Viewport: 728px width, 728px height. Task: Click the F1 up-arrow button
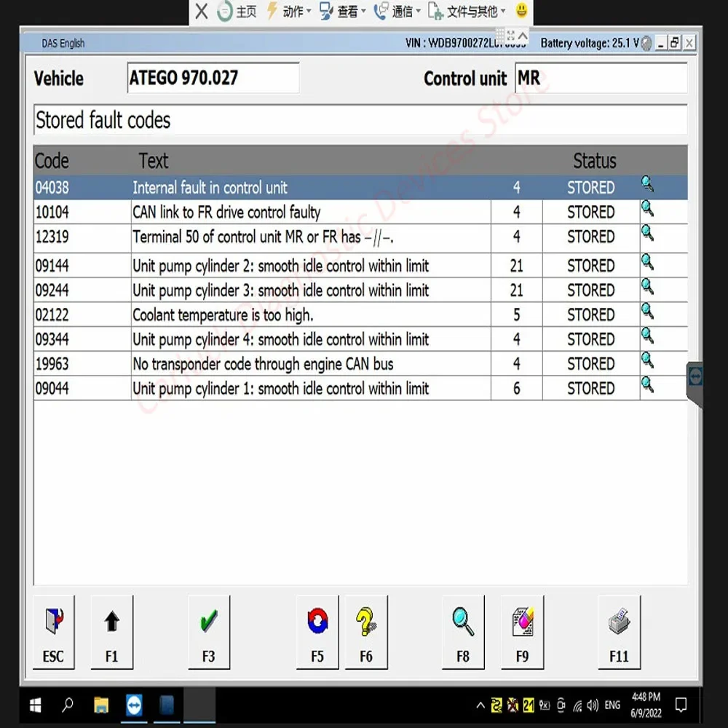click(x=112, y=632)
